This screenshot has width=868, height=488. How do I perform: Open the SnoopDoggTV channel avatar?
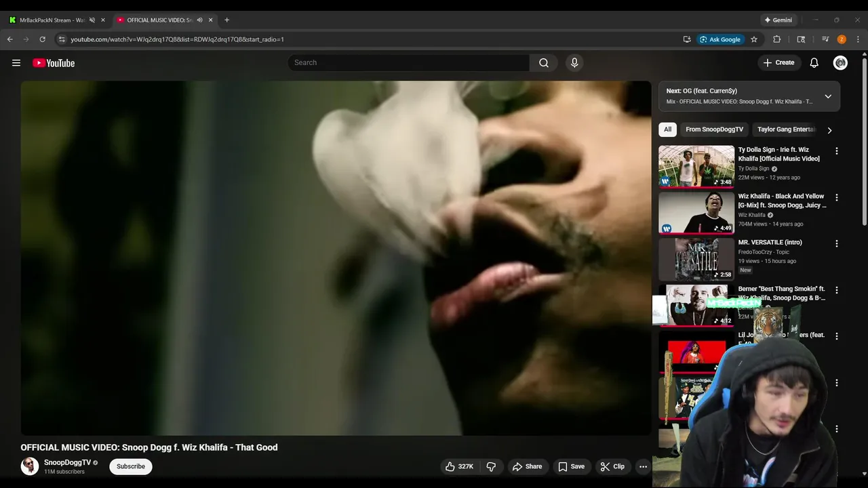(x=30, y=466)
